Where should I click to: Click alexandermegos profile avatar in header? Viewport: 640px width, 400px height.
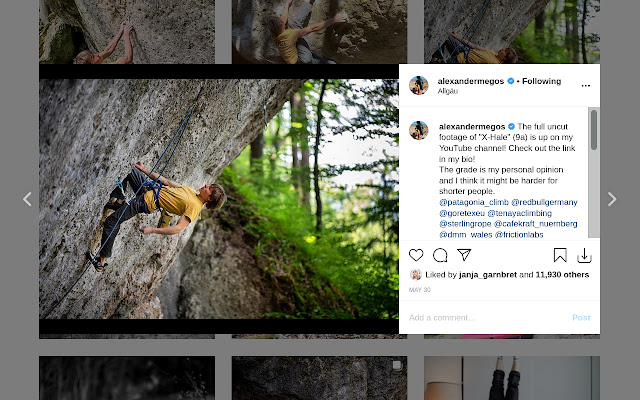coord(419,85)
